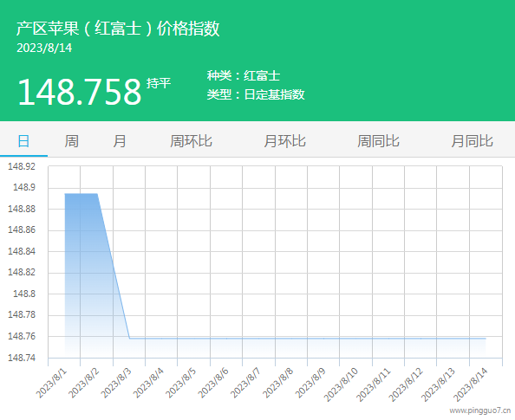The height and width of the screenshot is (420, 515).
Task: Click the 2023/8/10 date on the axis
Action: coord(342,384)
